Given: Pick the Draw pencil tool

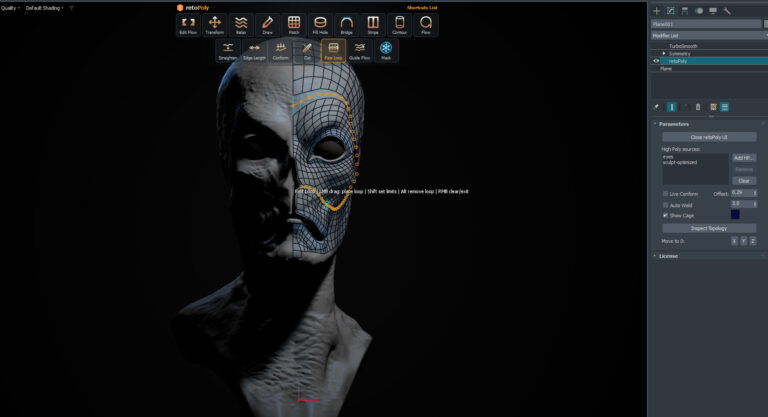Looking at the screenshot, I should [x=267, y=25].
